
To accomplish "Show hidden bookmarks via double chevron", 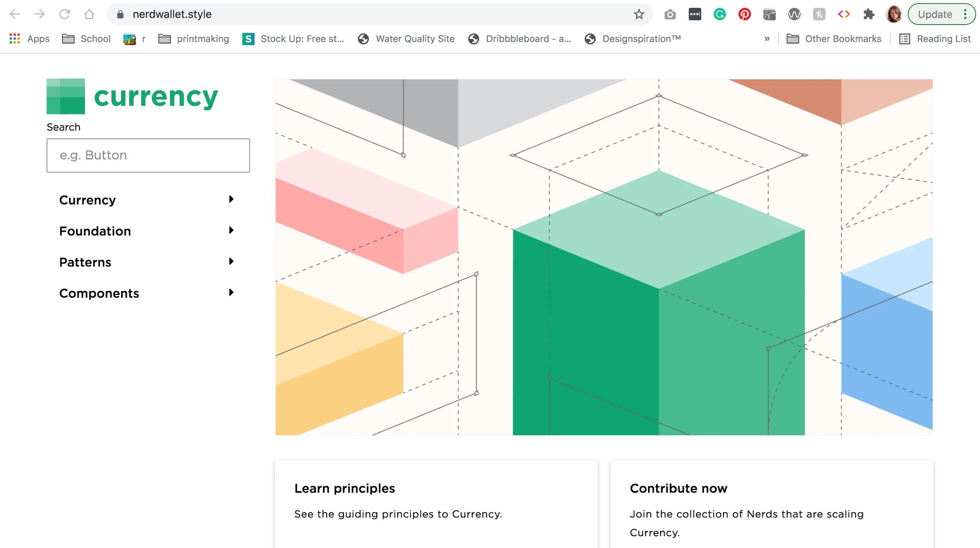I will (767, 38).
